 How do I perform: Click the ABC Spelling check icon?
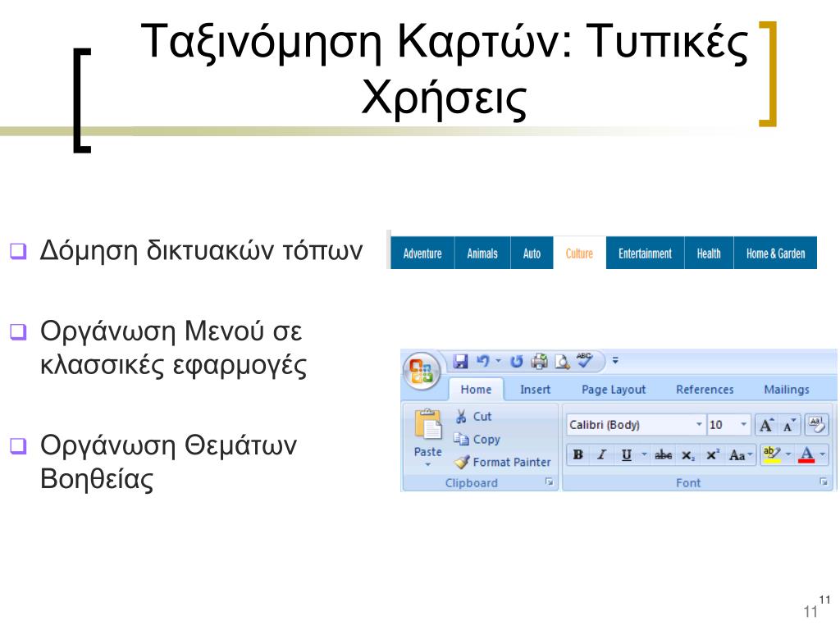coord(584,361)
